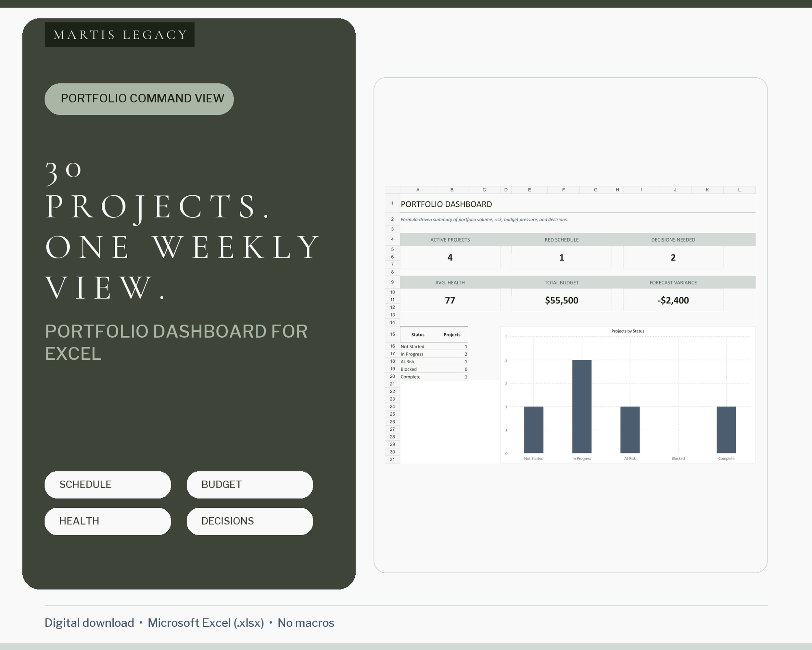The height and width of the screenshot is (650, 812).
Task: Select row 15 header in spreadsheet
Action: pos(392,334)
